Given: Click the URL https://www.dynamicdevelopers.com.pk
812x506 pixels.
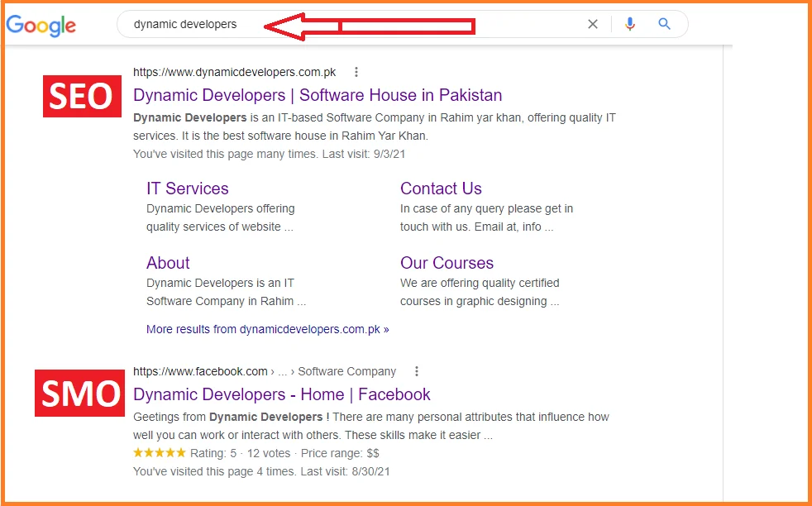Looking at the screenshot, I should (235, 73).
